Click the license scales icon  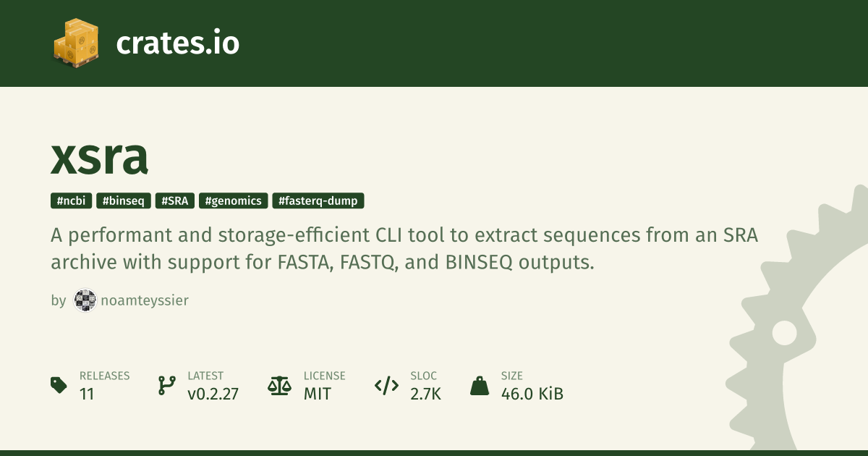point(278,385)
